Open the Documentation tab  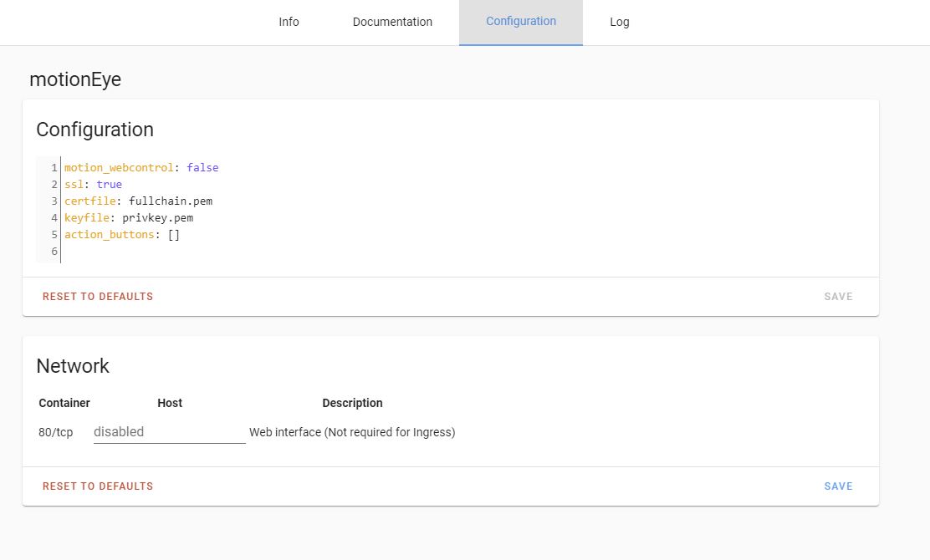click(x=392, y=22)
